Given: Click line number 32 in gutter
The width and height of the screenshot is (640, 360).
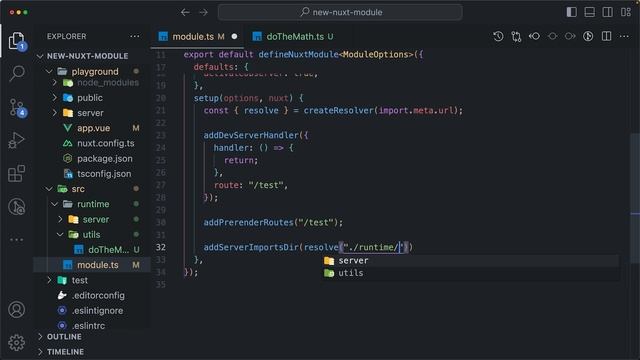Looking at the screenshot, I should [161, 247].
